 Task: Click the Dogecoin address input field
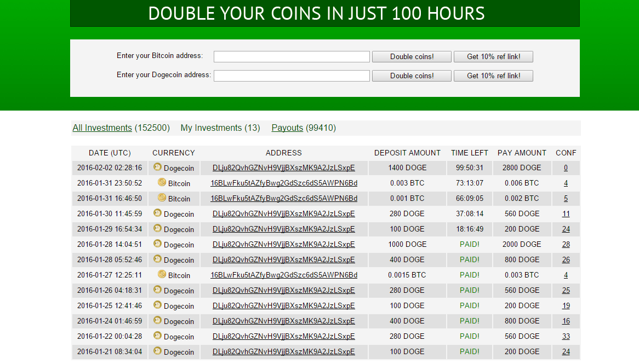(292, 76)
